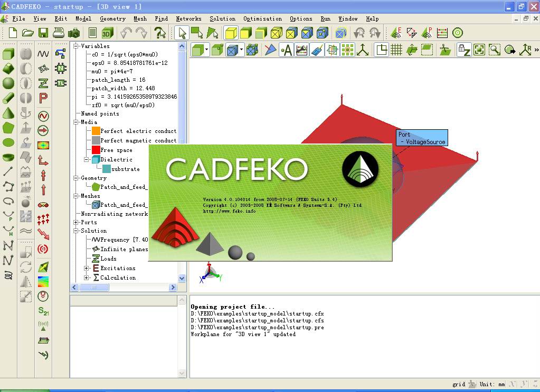Select the patch_length = 16 variable
Screen dimensions: 540x392
pyautogui.click(x=118, y=80)
